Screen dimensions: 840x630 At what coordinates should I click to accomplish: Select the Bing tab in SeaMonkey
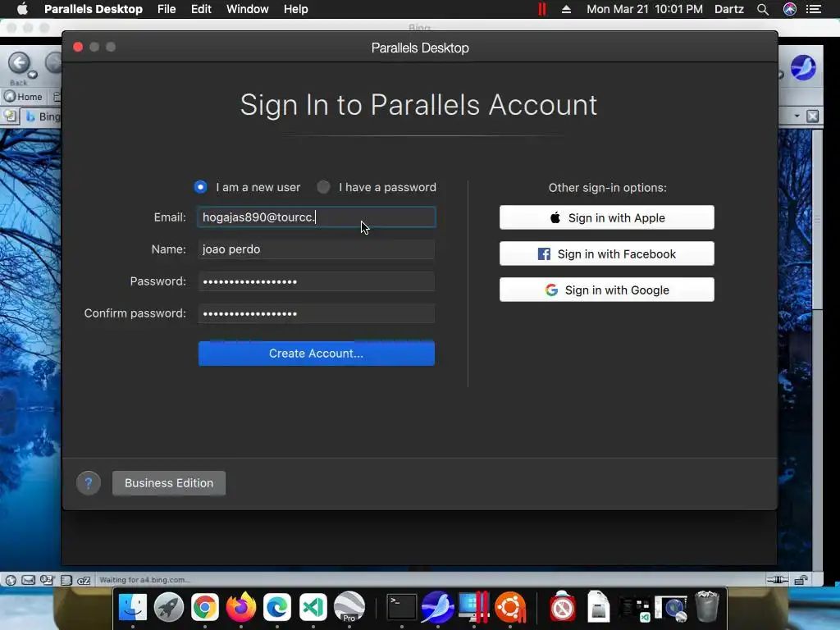click(43, 116)
